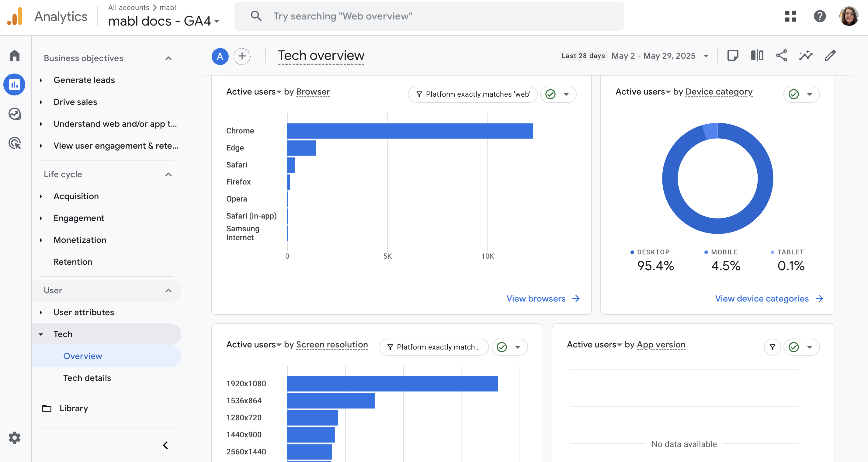Click the Desktop legend color dot
868x462 pixels.
tap(632, 252)
